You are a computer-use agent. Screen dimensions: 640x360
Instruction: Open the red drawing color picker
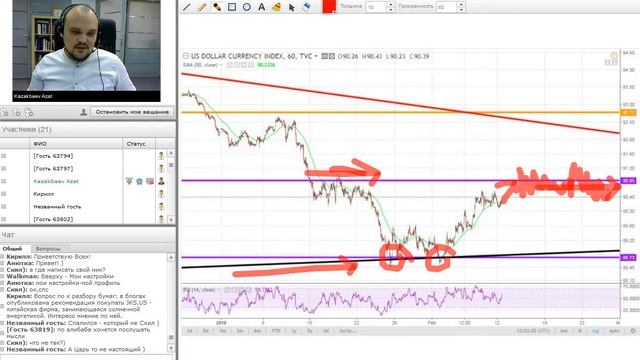tap(329, 7)
